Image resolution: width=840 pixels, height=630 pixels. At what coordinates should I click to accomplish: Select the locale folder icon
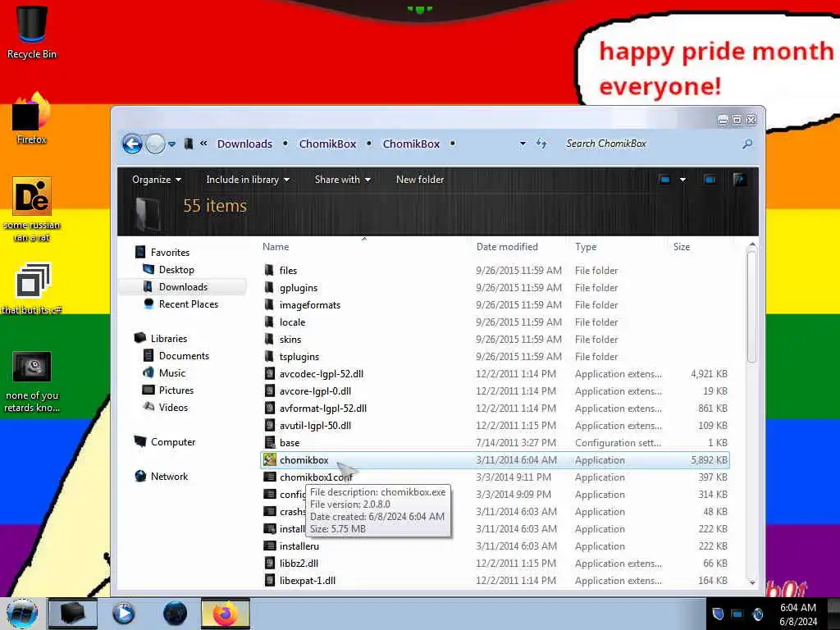point(269,322)
